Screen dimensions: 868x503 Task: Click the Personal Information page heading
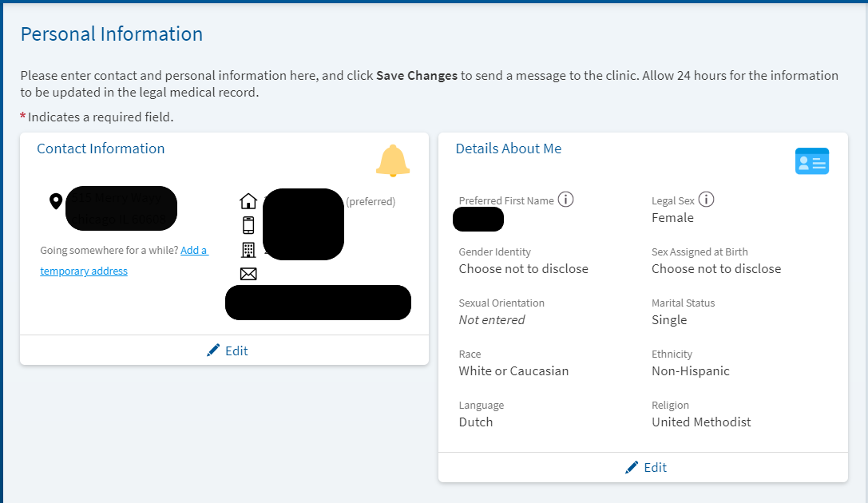pyautogui.click(x=111, y=34)
